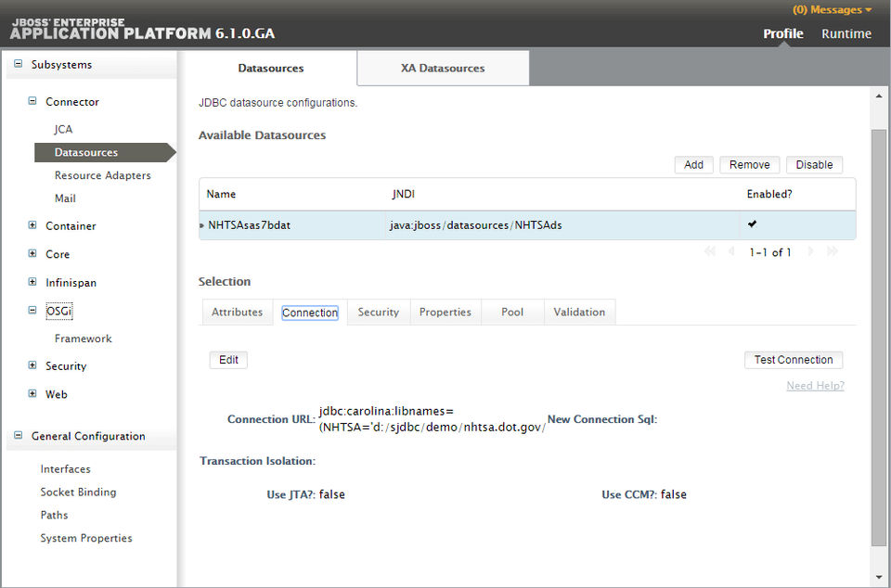Click the Connection URL value text

coord(432,419)
